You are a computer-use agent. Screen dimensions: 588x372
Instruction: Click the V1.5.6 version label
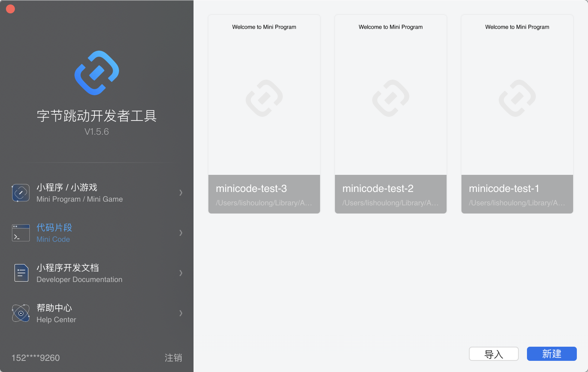pyautogui.click(x=97, y=132)
